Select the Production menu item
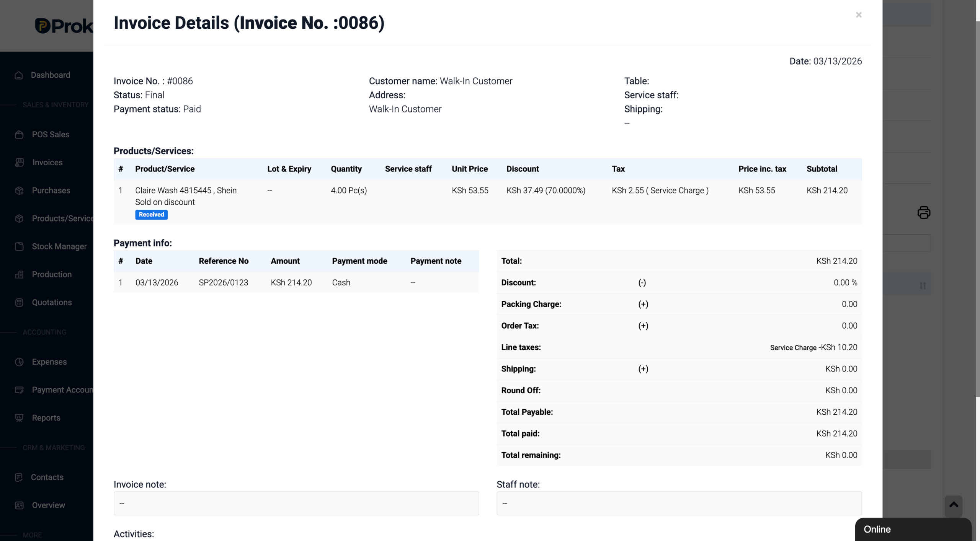 pos(52,274)
